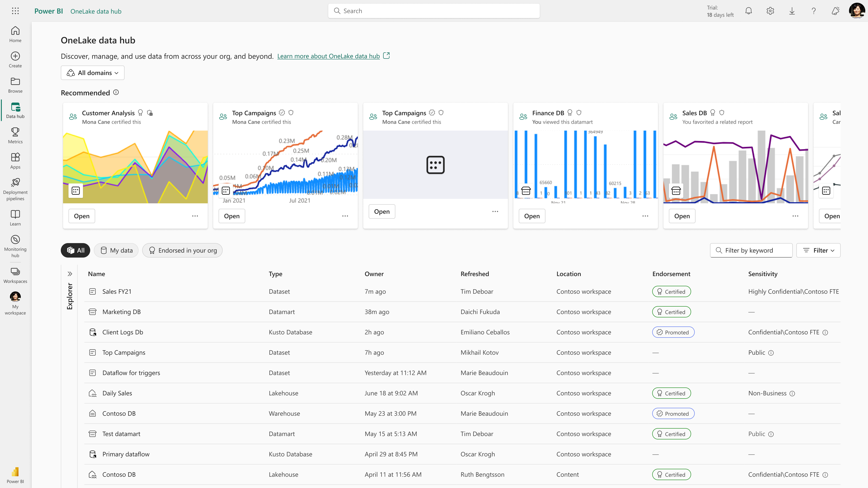This screenshot has width=868, height=488.
Task: Click the Filter by keyword field
Action: 751,250
